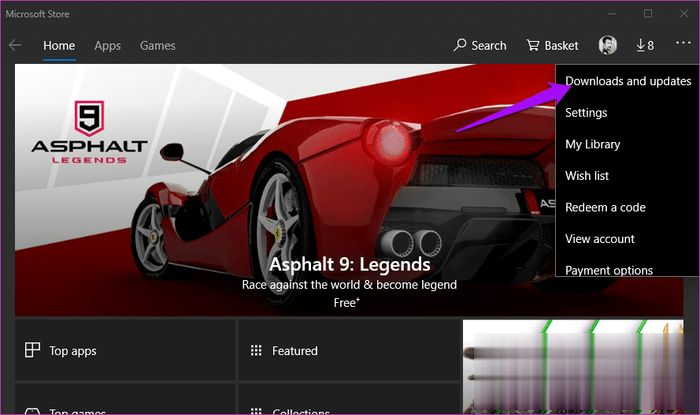700x415 pixels.
Task: Close the Microsoft Store window
Action: point(683,13)
